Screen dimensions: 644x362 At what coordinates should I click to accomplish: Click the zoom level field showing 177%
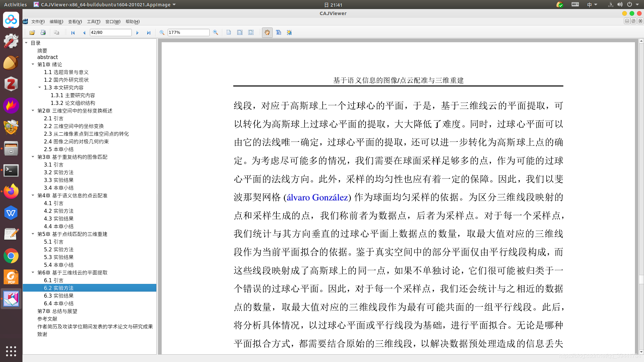pyautogui.click(x=188, y=33)
